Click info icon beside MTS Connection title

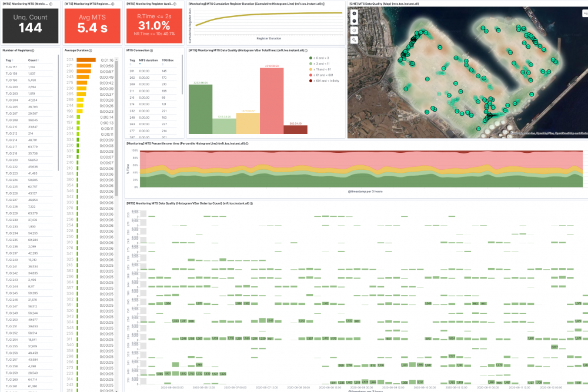click(152, 51)
